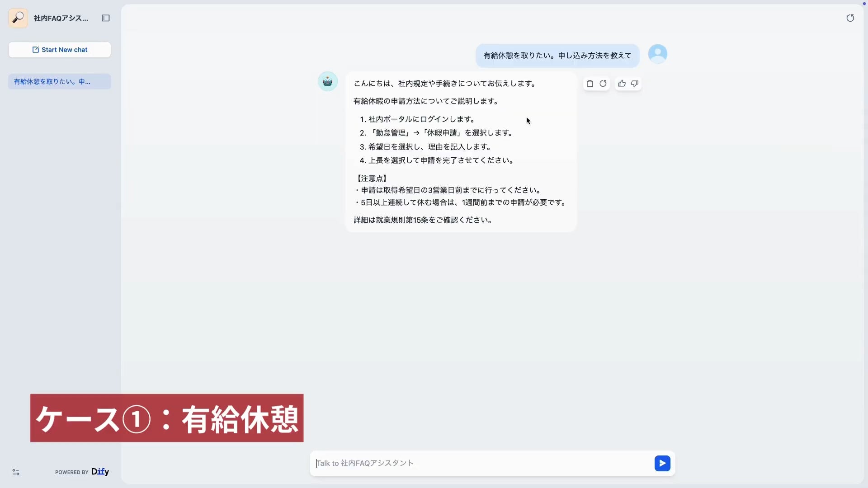Give thumbs up to the reply
The height and width of the screenshot is (488, 868).
tap(622, 84)
